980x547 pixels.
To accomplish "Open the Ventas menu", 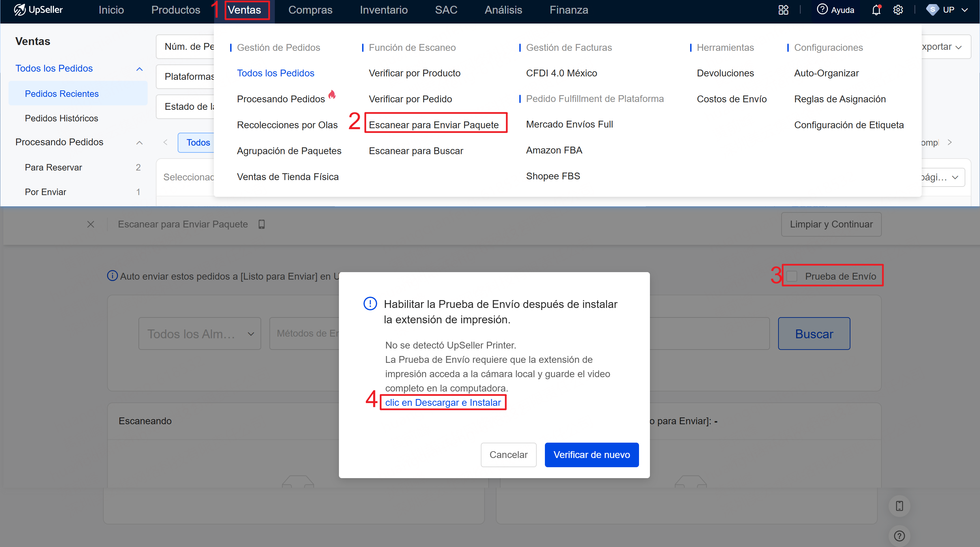I will (244, 10).
